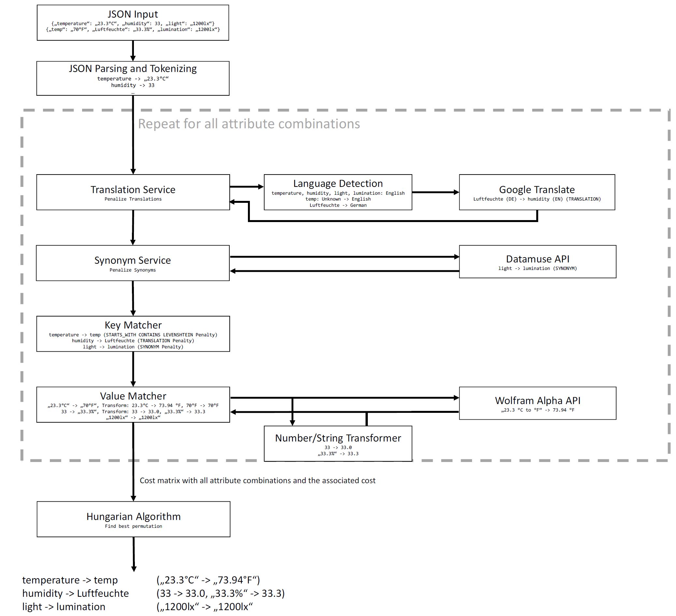676x616 pixels.
Task: Select the humidity to Luftfeuchte mapping
Action: (77, 592)
